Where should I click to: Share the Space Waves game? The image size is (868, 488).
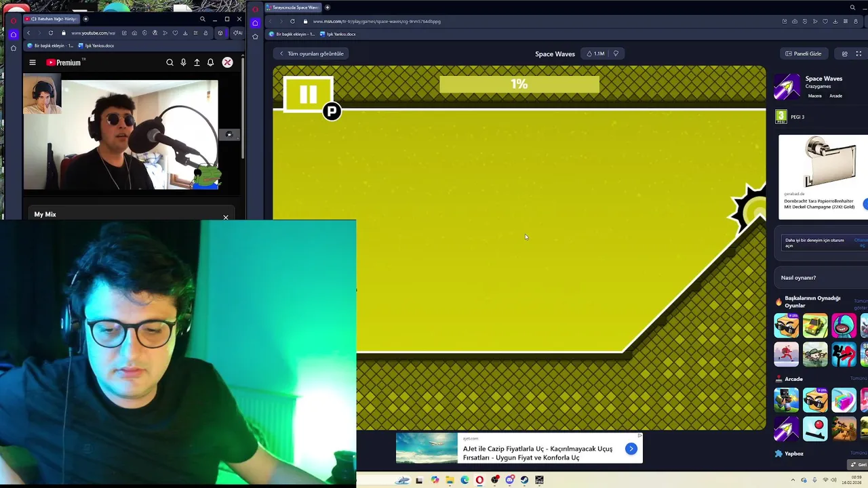point(844,54)
